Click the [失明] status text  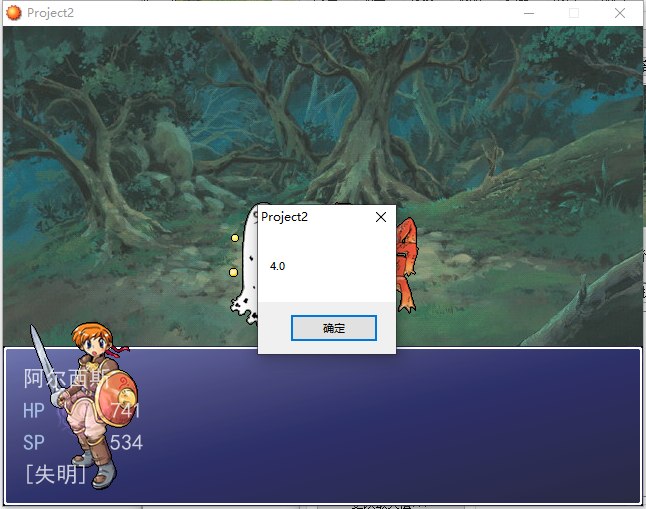[56, 474]
